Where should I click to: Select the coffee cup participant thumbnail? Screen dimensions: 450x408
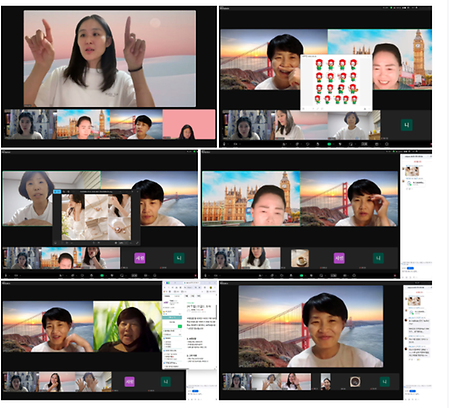tap(300, 258)
